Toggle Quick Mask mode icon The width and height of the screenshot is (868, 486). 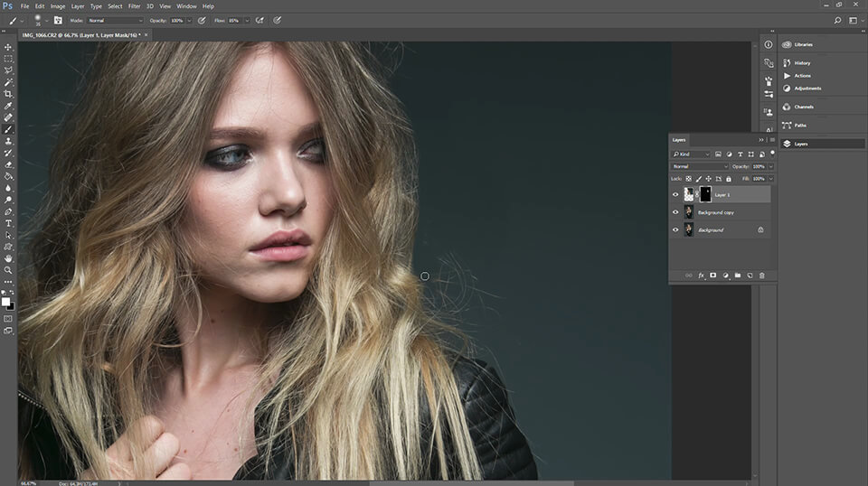[8, 319]
